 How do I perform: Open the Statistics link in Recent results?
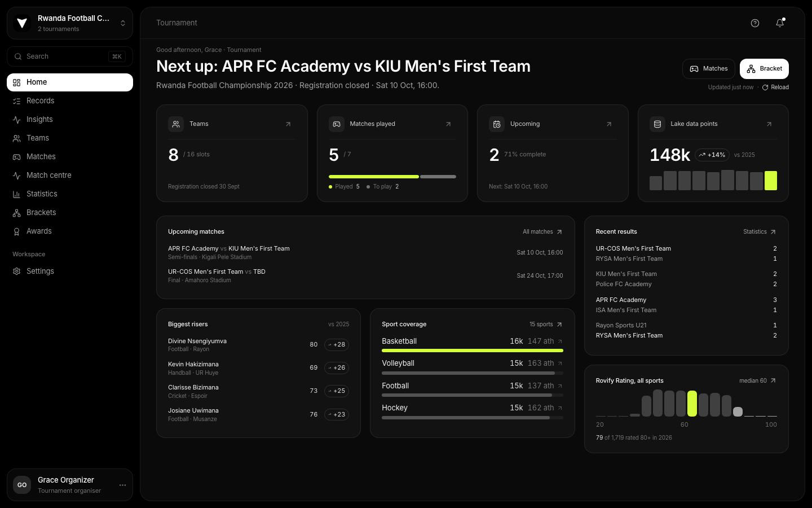click(x=760, y=232)
